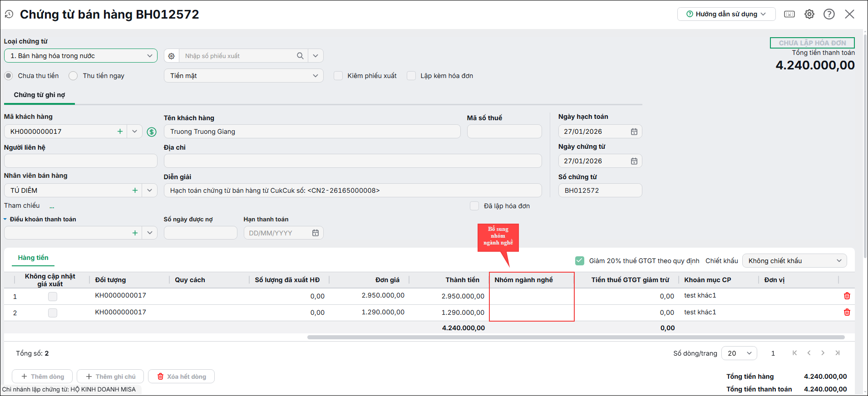Collapse the Điều khoản thanh toán section arrow
Image resolution: width=868 pixels, height=396 pixels.
[x=5, y=219]
